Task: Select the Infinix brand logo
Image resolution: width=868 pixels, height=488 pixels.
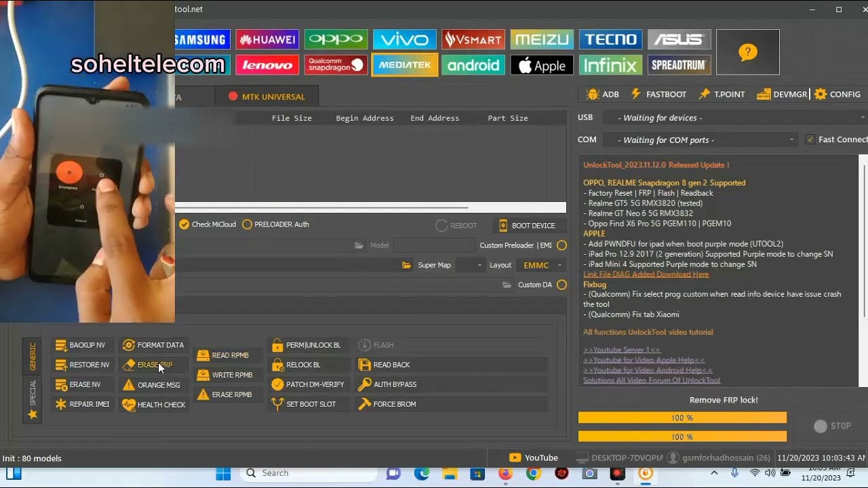Action: (x=610, y=65)
